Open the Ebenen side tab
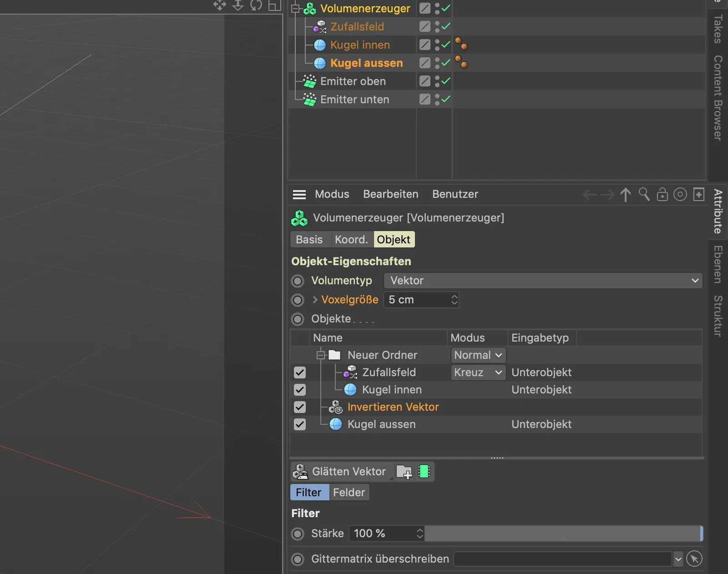 pos(718,265)
